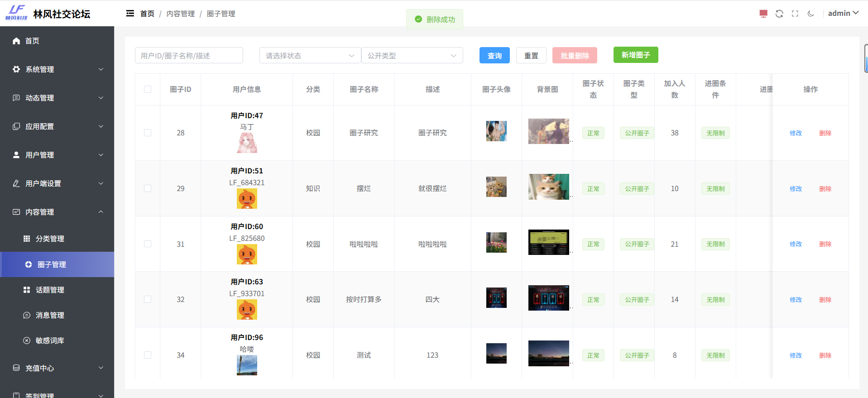Open 消息管理 submenu item
Viewport: 868px width, 398px height.
[57, 315]
